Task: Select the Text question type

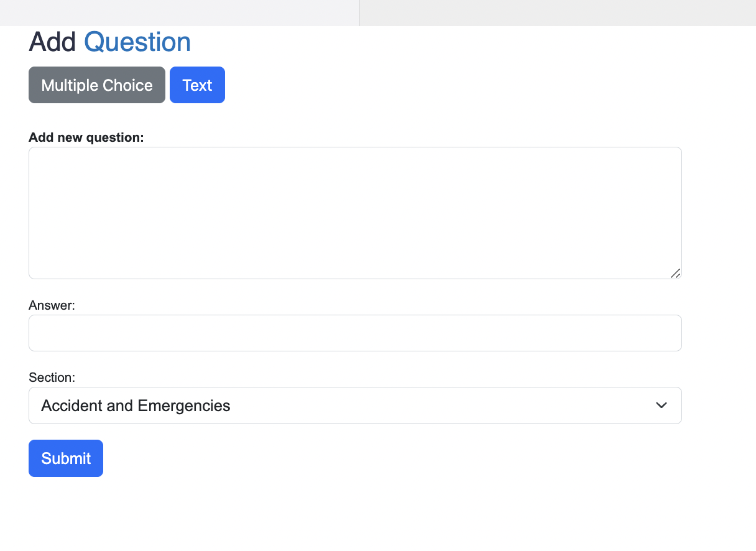Action: 197,85
